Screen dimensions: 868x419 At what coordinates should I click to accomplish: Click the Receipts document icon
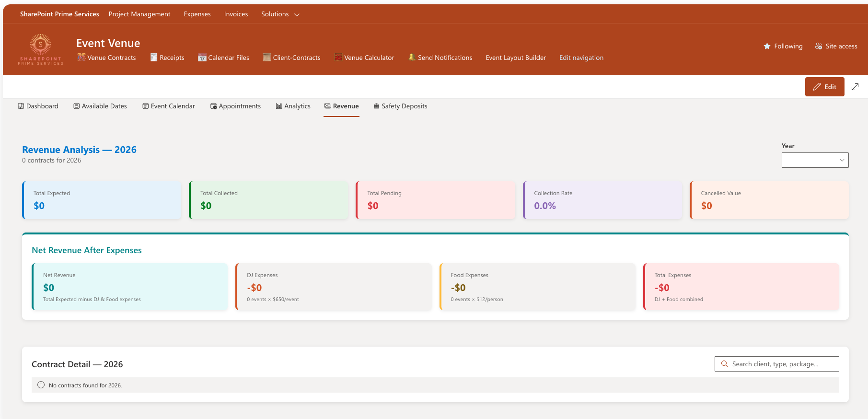(154, 57)
